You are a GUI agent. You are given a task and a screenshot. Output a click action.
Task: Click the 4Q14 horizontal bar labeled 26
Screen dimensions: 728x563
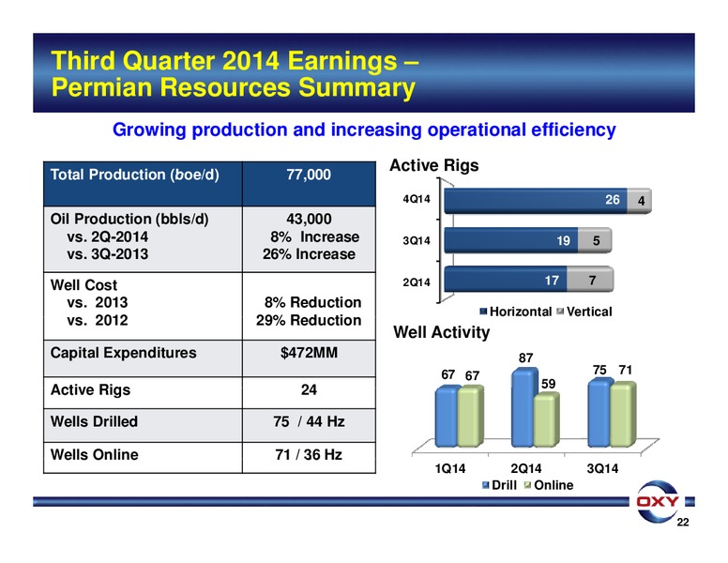(536, 201)
